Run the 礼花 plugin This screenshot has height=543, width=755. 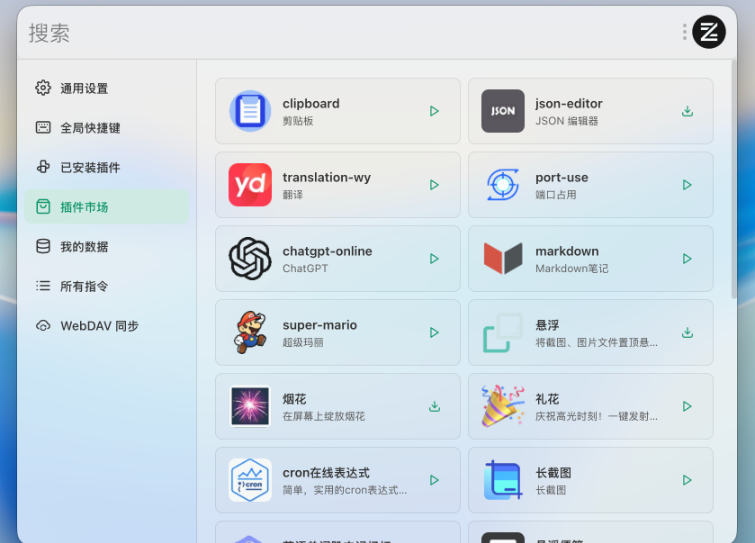(687, 406)
